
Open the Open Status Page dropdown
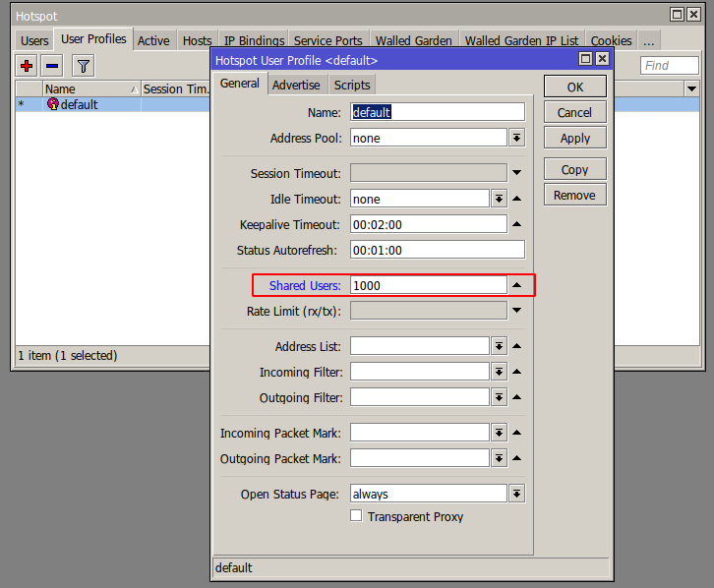point(517,494)
